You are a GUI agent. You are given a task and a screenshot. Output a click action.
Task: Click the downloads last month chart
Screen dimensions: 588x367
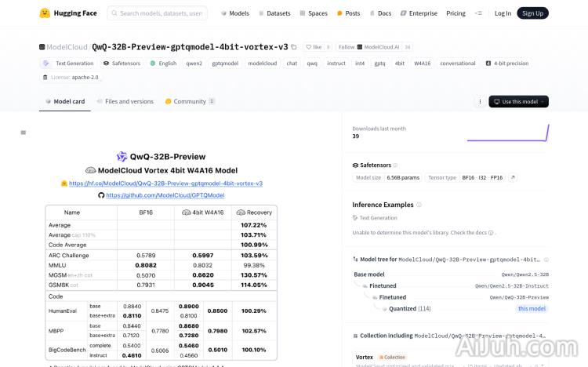pos(507,134)
